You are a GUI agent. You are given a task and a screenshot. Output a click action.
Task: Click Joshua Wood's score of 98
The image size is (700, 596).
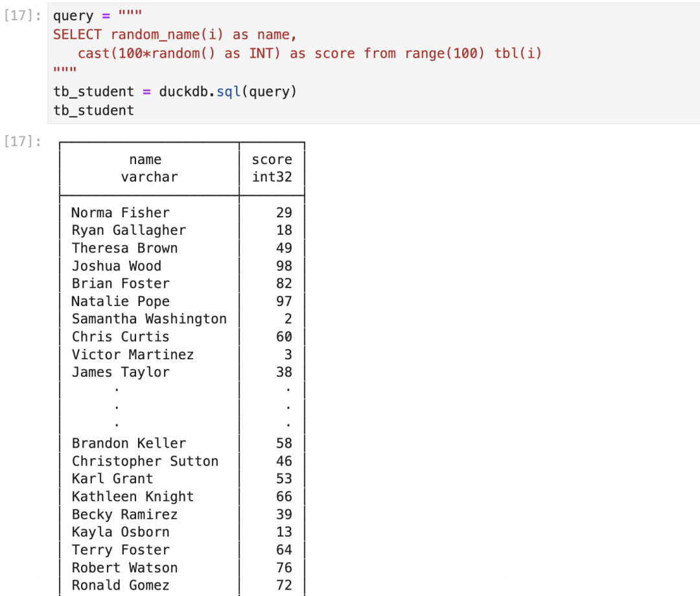284,266
